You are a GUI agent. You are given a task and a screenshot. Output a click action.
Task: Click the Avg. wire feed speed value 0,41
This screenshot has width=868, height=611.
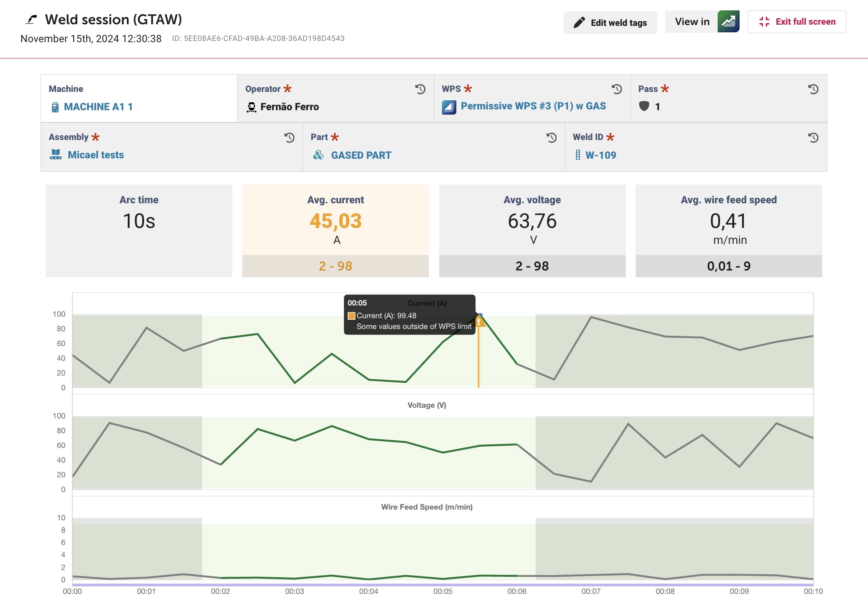click(x=729, y=221)
